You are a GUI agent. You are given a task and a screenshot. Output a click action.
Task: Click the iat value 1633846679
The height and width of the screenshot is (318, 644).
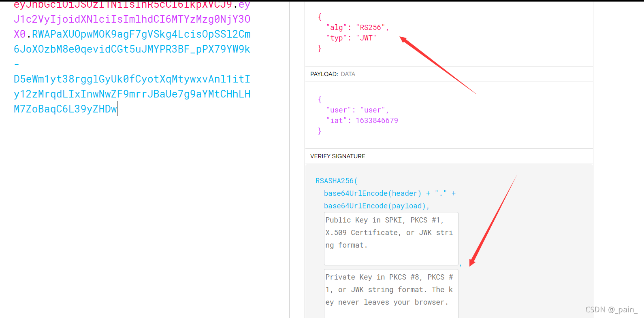coord(377,121)
